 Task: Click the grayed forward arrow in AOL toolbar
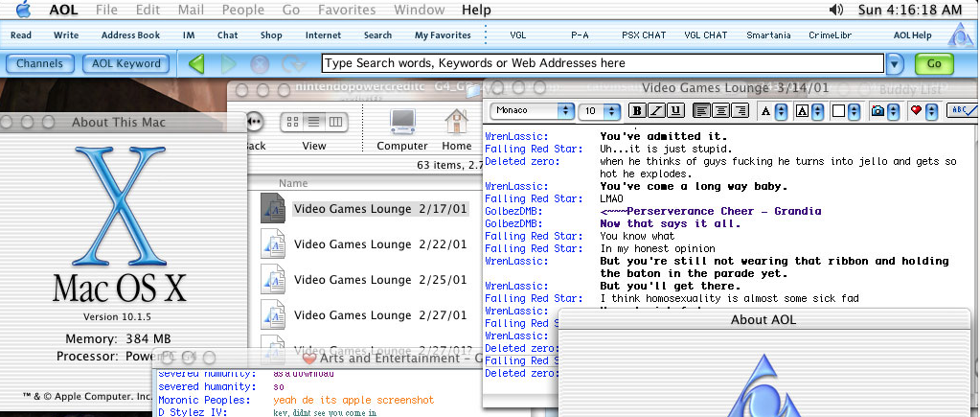[229, 64]
